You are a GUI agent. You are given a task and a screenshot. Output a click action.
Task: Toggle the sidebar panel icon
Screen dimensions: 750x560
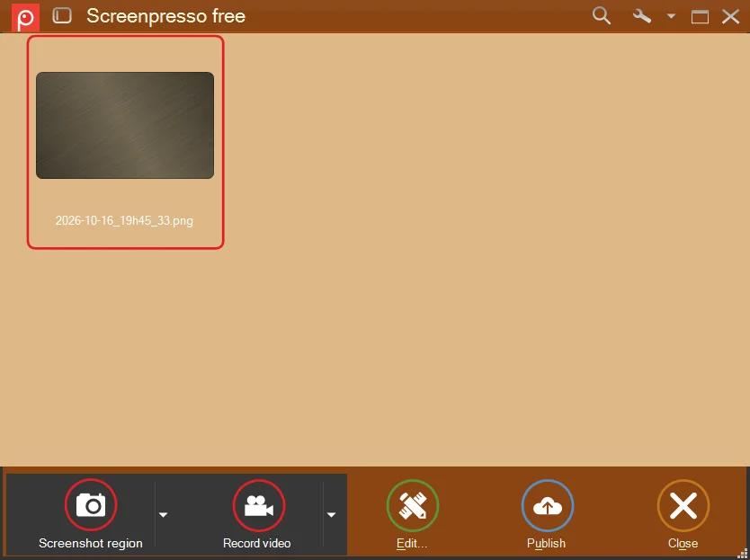tap(62, 16)
